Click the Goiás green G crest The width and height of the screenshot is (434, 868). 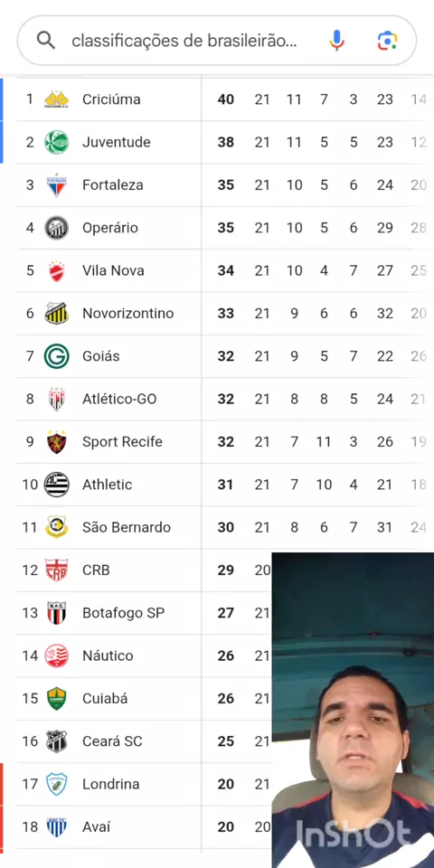(x=56, y=356)
